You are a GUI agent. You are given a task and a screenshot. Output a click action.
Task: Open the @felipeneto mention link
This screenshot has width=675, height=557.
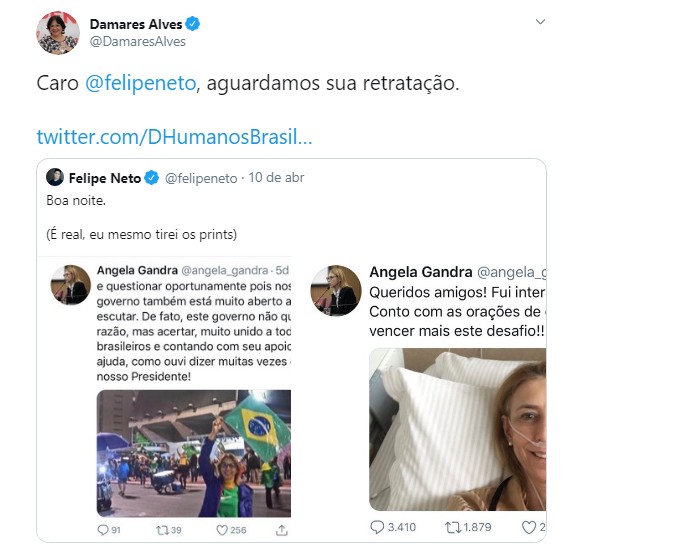coord(140,83)
